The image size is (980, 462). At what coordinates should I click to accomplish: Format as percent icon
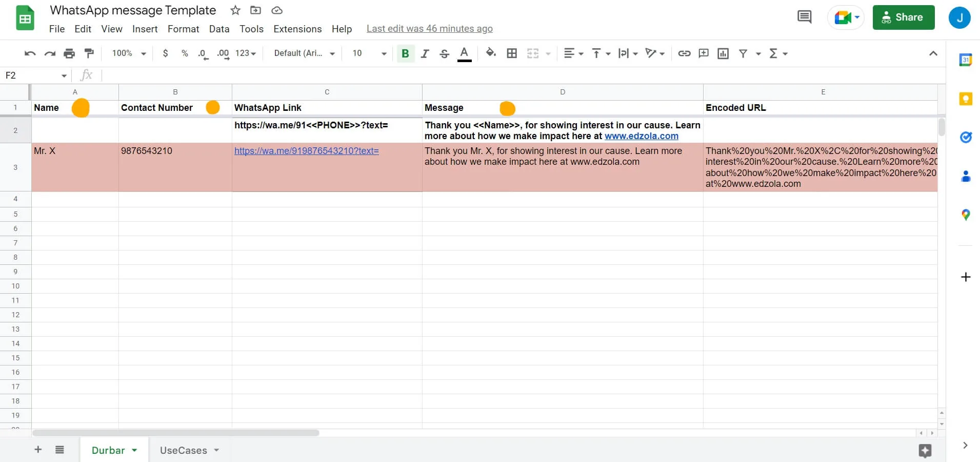pyautogui.click(x=185, y=53)
